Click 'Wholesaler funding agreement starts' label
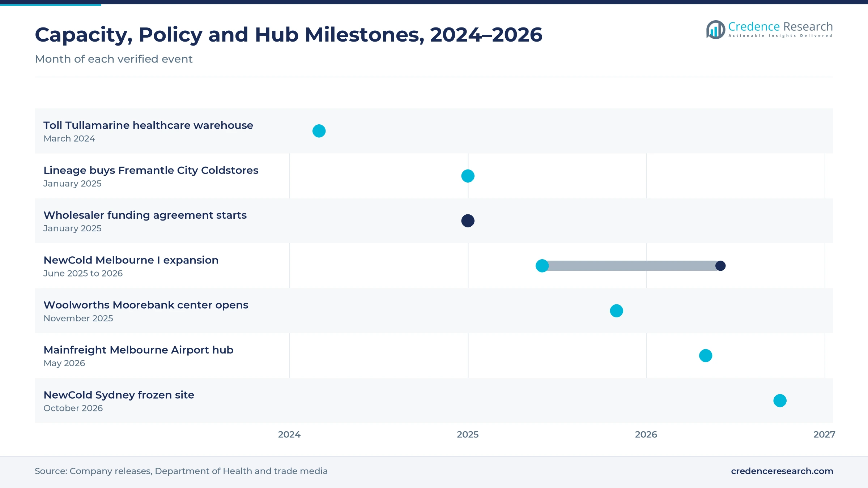The width and height of the screenshot is (868, 488). click(145, 215)
